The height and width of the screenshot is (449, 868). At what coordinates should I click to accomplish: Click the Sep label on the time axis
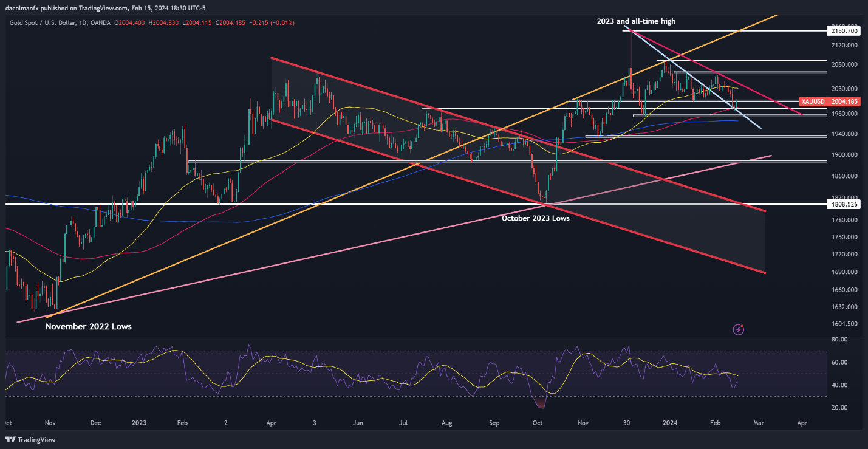click(x=494, y=422)
